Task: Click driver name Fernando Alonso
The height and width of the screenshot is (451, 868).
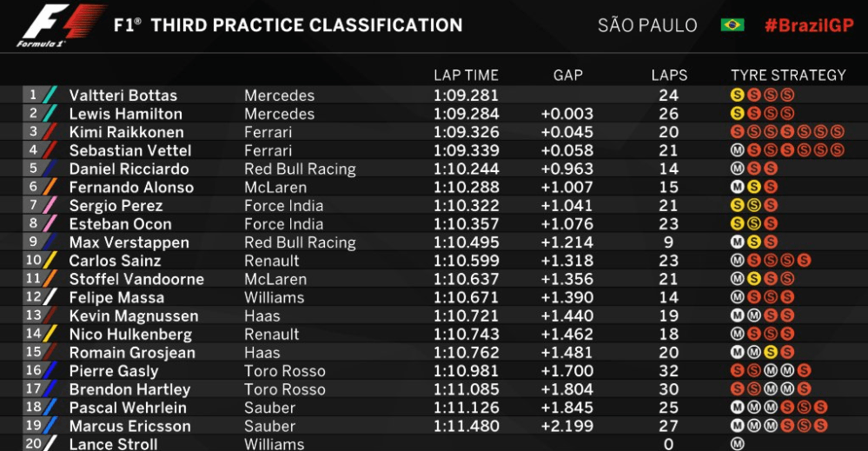Action: (131, 187)
